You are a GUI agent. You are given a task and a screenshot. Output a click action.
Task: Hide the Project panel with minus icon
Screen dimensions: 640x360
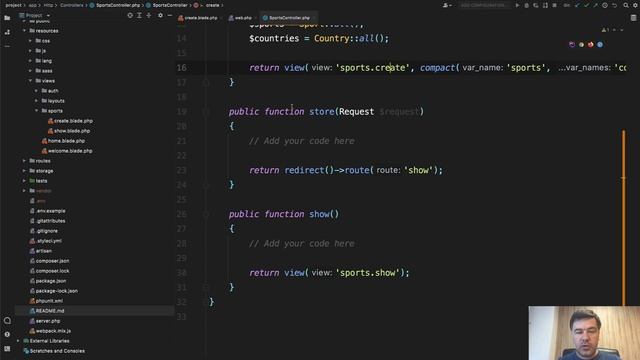[170, 16]
